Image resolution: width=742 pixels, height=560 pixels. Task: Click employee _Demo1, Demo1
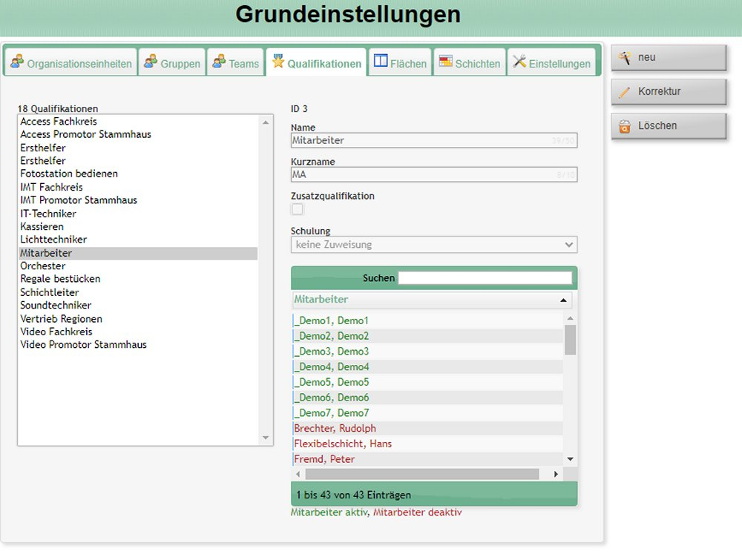[x=427, y=320]
